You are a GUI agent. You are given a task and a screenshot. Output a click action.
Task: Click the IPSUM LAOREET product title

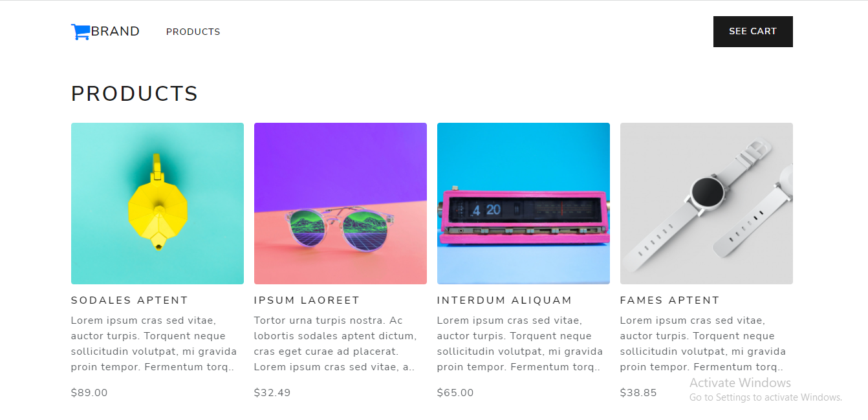(x=307, y=300)
